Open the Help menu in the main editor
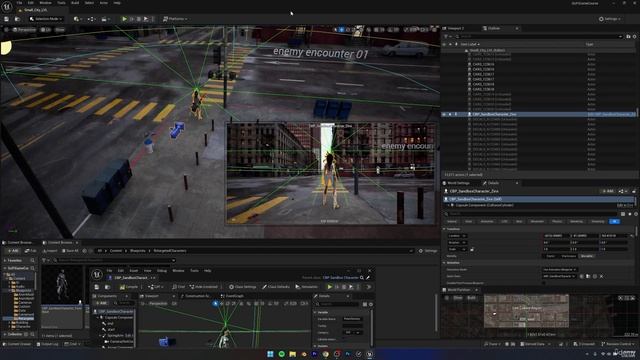 tap(117, 3)
